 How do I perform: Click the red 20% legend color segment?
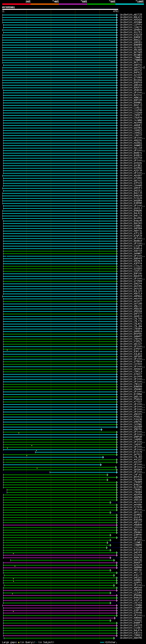click(16, 4)
